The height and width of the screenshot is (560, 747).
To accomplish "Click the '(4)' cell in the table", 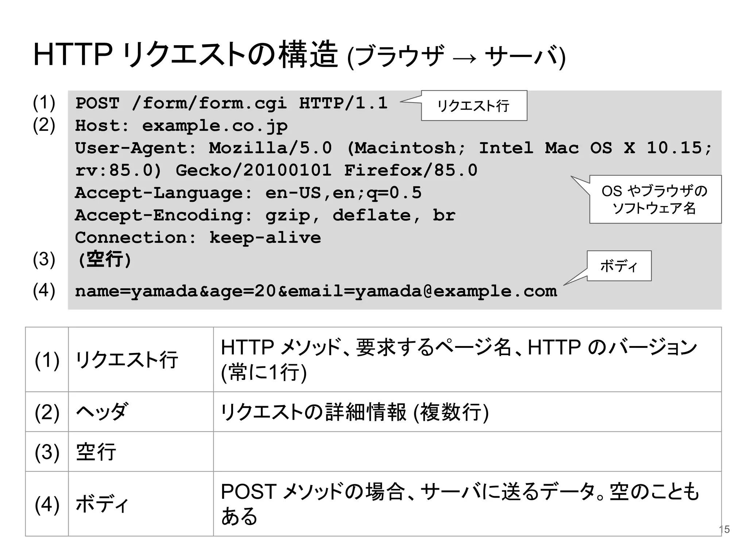I will (x=47, y=504).
